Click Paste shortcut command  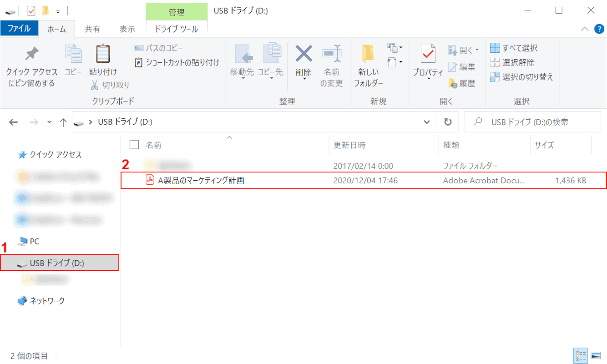(x=177, y=62)
